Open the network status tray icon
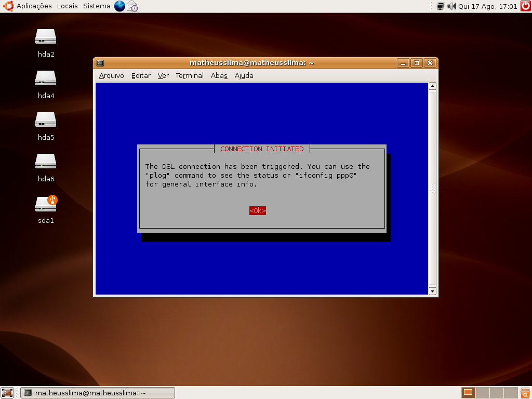The image size is (532, 399). point(441,6)
